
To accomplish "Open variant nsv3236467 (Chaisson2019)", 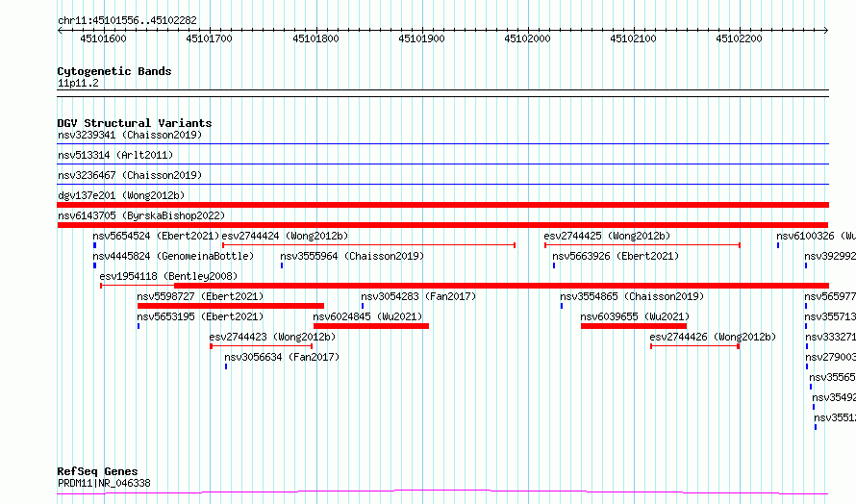I will tap(130, 175).
